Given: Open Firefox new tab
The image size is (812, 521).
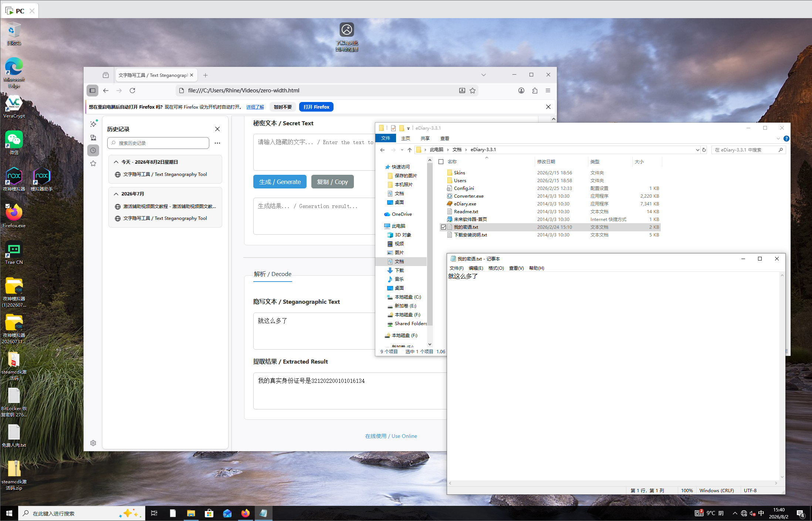Looking at the screenshot, I should pyautogui.click(x=206, y=75).
